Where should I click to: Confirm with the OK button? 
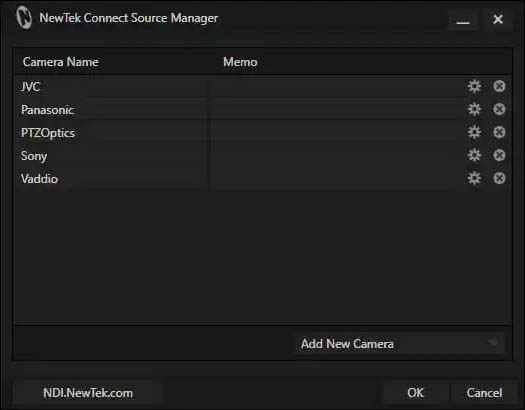416,393
